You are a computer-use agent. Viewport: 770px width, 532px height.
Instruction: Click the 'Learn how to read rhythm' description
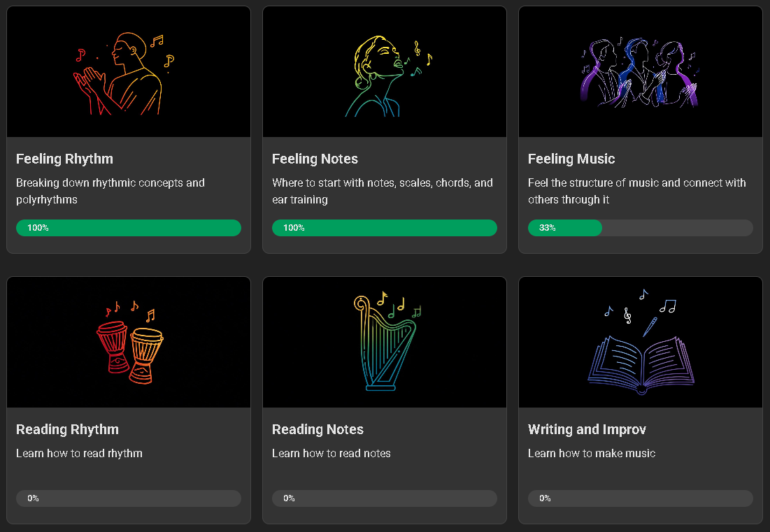[79, 454]
